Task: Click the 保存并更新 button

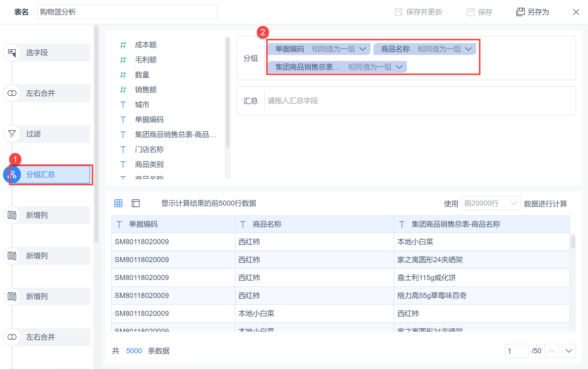Action: (x=419, y=12)
